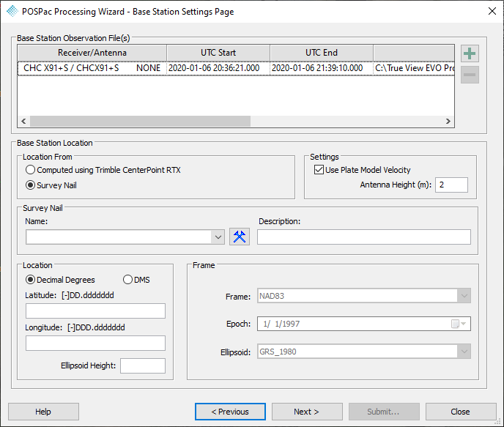Choose DMS coordinate format
This screenshot has width=504, height=427.
click(136, 280)
